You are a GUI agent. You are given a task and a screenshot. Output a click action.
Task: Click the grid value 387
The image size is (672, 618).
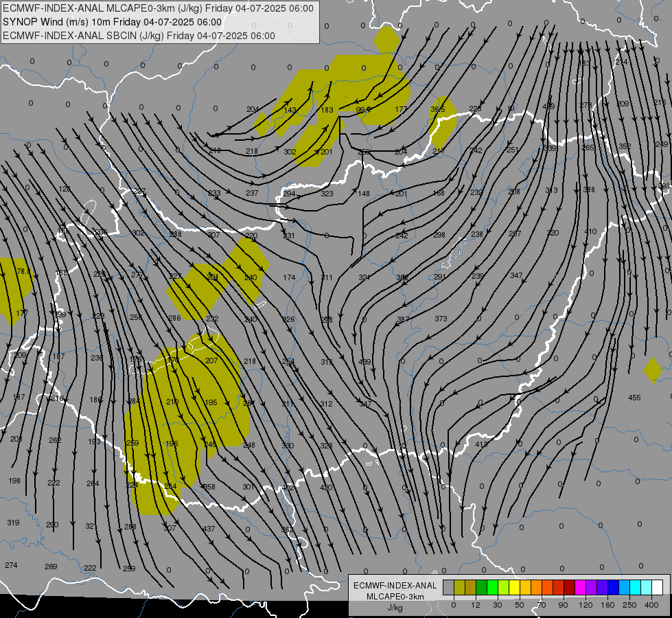pyautogui.click(x=403, y=319)
